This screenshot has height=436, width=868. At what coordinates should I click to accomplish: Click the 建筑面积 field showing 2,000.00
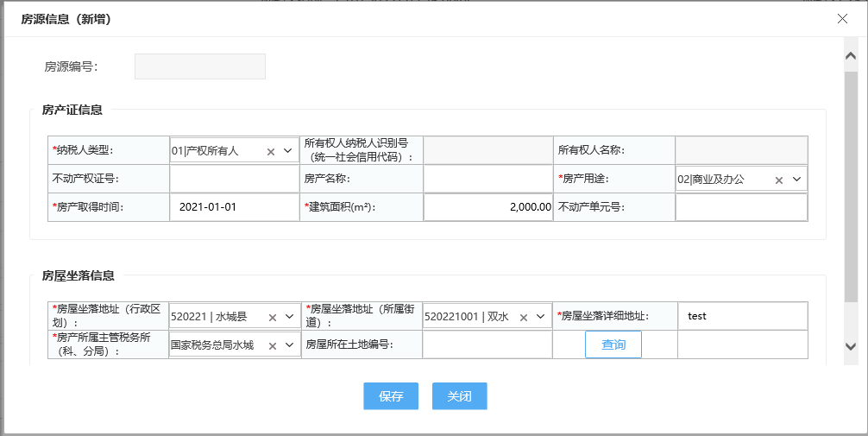click(x=488, y=207)
